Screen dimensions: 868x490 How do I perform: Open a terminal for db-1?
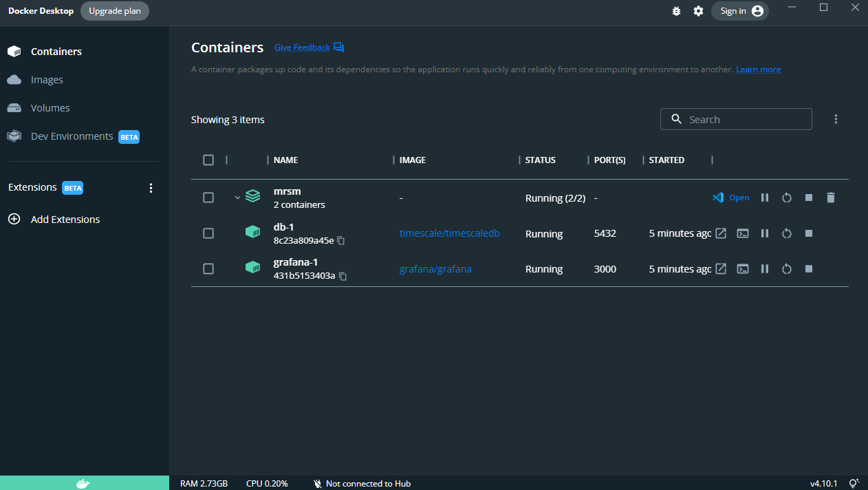coord(742,233)
